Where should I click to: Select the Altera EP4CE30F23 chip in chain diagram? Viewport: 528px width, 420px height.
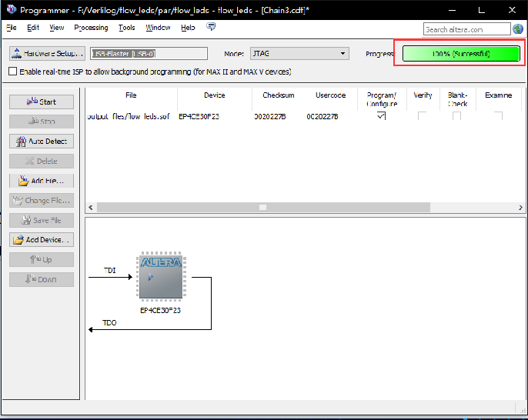click(161, 275)
